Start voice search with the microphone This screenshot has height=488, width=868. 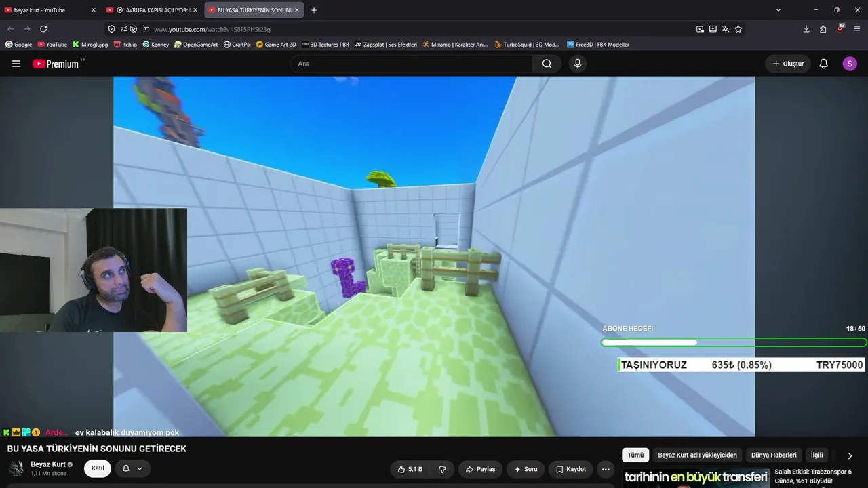pos(577,64)
